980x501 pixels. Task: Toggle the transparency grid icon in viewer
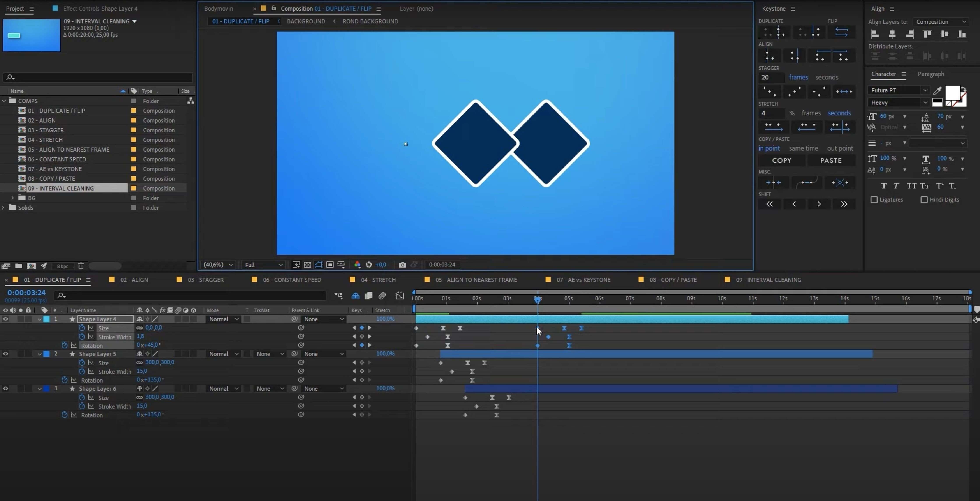point(307,265)
